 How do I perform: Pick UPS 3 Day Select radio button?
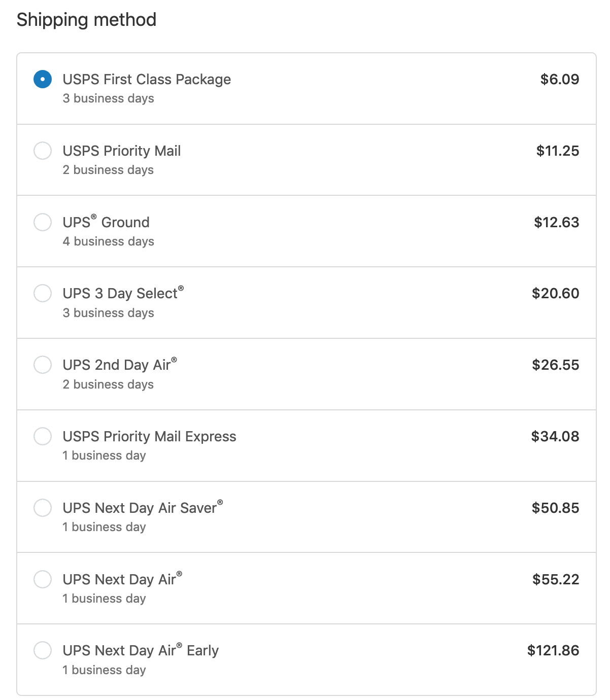pyautogui.click(x=43, y=293)
